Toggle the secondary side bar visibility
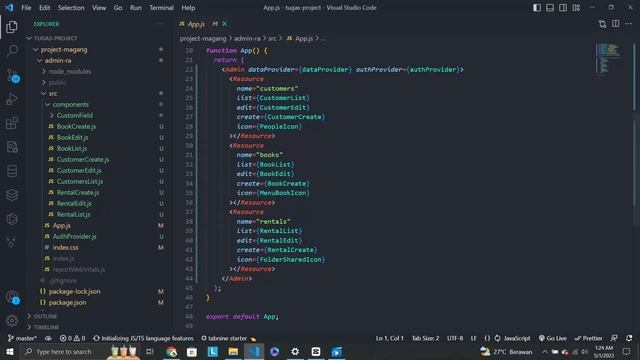This screenshot has width=640, height=360. click(x=563, y=8)
